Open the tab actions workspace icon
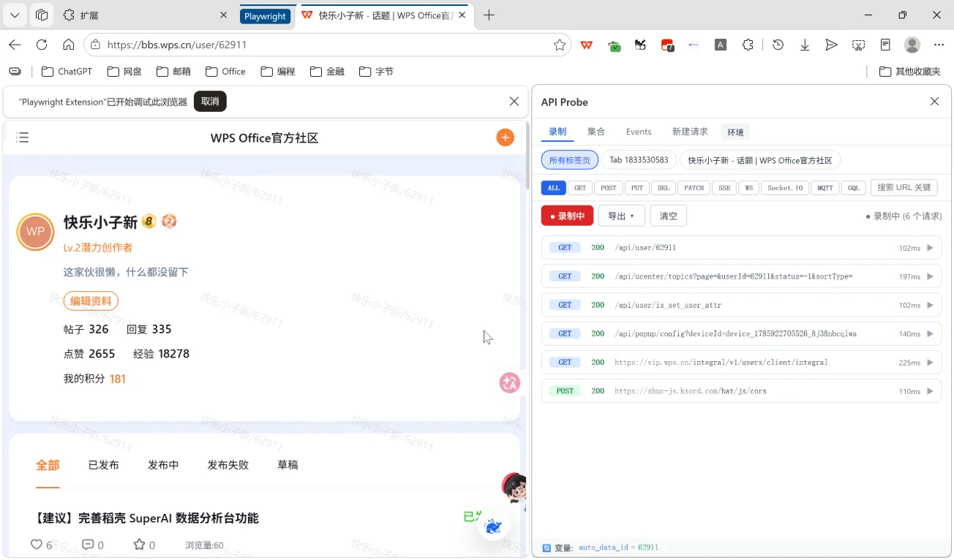This screenshot has height=560, width=954. click(42, 15)
